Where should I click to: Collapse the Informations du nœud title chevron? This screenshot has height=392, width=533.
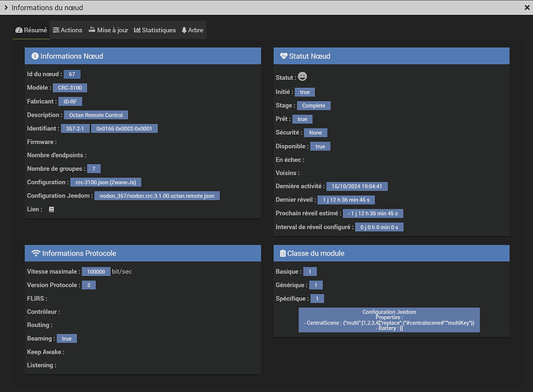click(5, 7)
